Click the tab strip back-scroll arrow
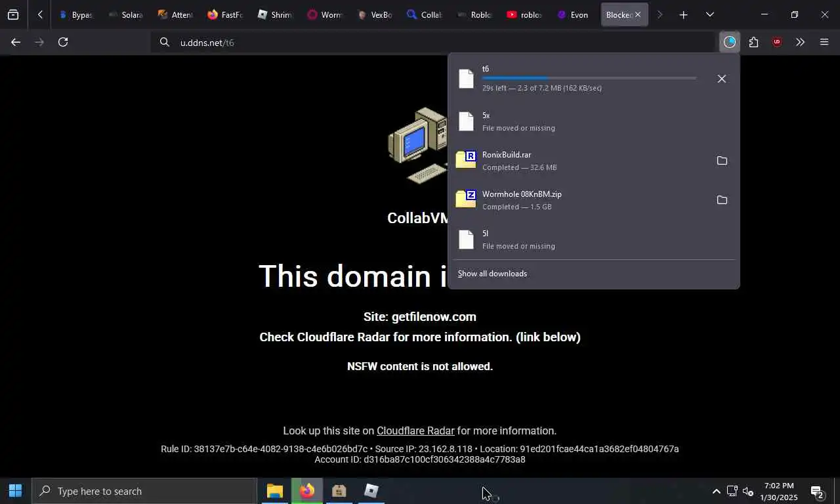The width and height of the screenshot is (840, 504). 41,14
